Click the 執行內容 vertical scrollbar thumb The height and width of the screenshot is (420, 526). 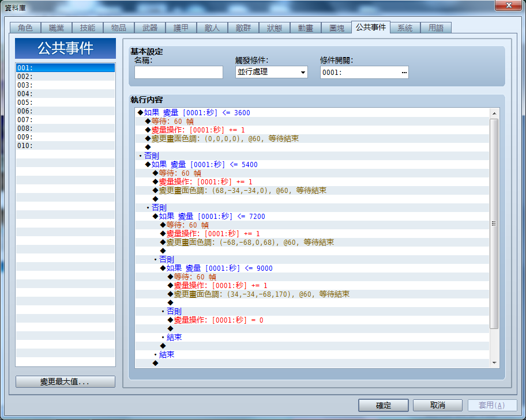click(494, 224)
